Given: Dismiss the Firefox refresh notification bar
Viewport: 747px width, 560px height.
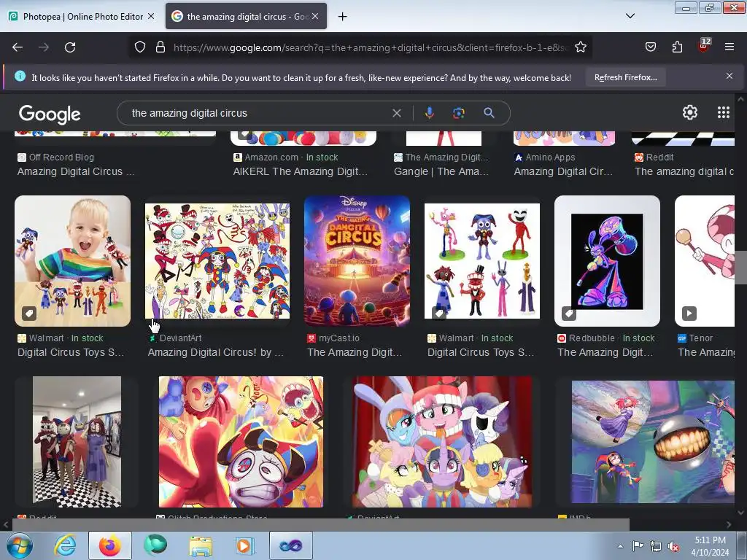Looking at the screenshot, I should tap(729, 76).
